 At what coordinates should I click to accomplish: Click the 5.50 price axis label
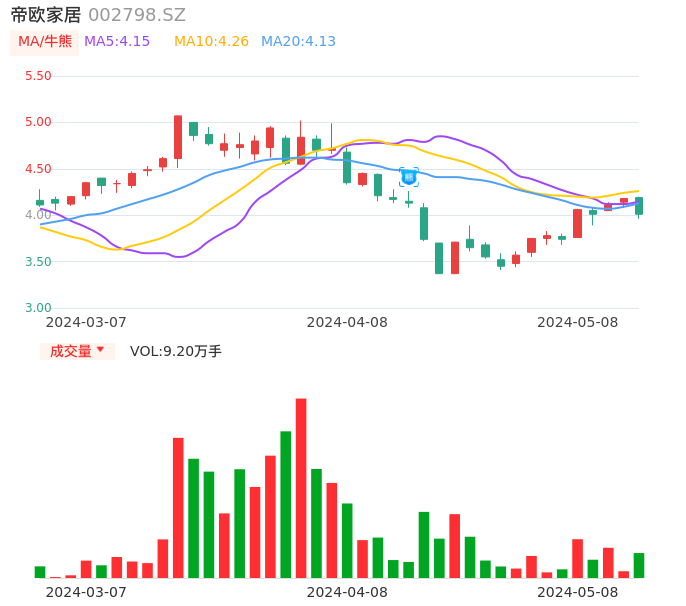point(38,76)
